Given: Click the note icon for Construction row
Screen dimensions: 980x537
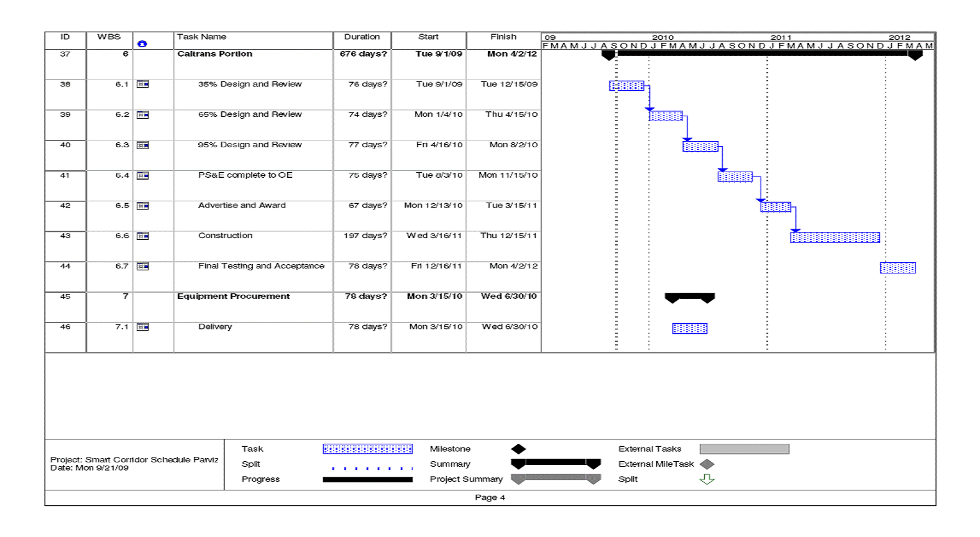Looking at the screenshot, I should [x=143, y=236].
